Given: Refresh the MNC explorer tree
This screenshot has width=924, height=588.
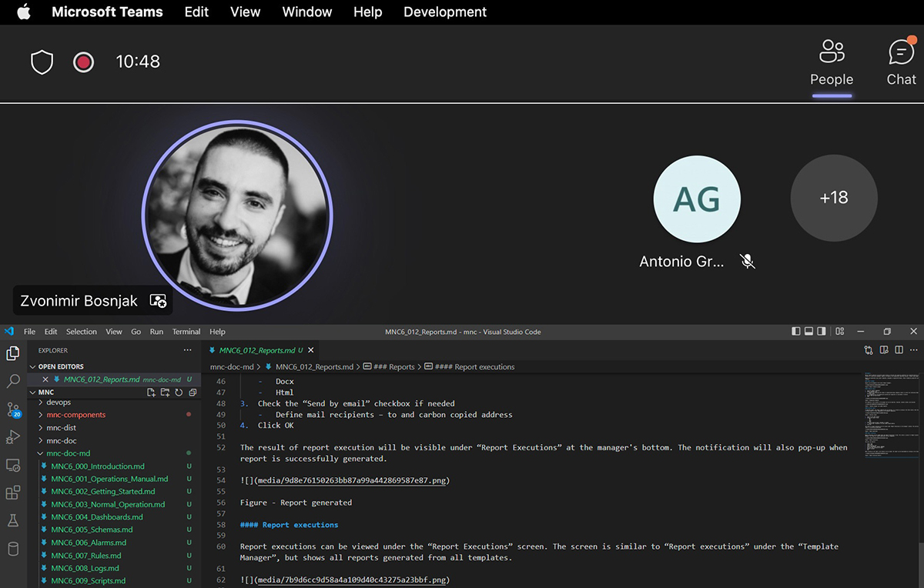Looking at the screenshot, I should [x=179, y=393].
